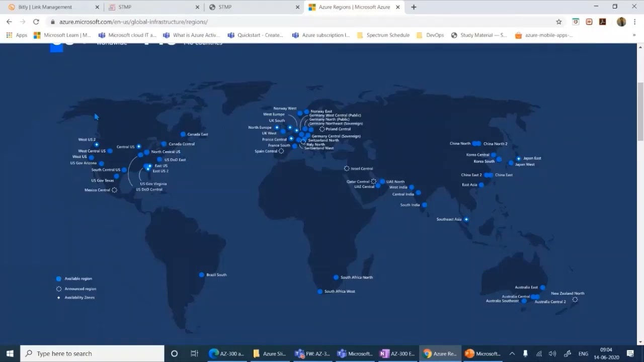Click the Korea Central region dot
Viewport: 644px width, 362px height.
494,155
